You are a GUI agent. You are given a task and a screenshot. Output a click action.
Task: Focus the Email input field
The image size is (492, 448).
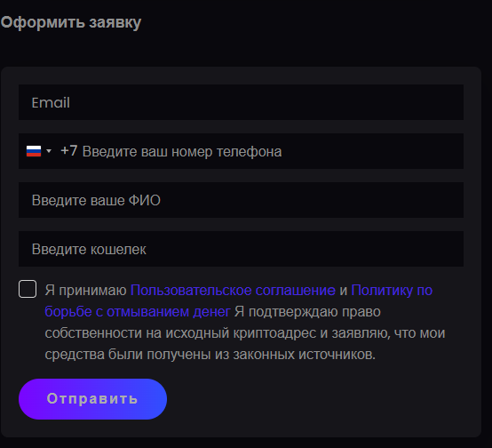tap(241, 102)
